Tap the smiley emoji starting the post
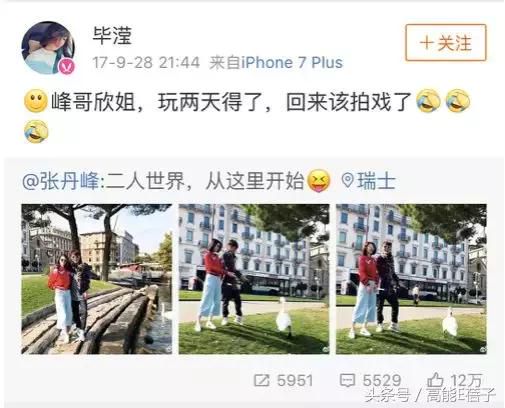Screen dimensions: 505x408 tap(36, 101)
